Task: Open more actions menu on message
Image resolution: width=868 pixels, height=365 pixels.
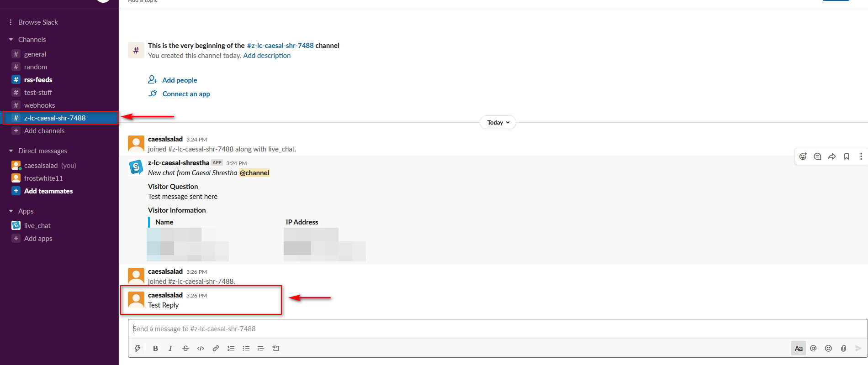Action: [x=861, y=156]
